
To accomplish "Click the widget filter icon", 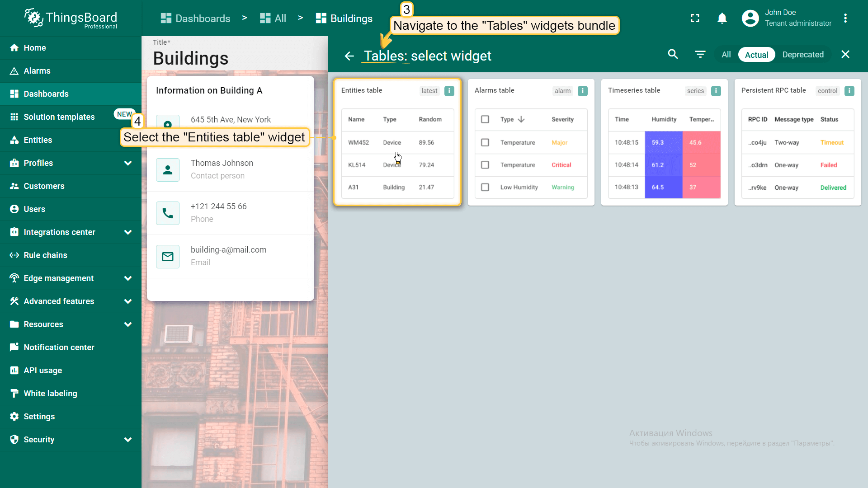I will coord(700,55).
